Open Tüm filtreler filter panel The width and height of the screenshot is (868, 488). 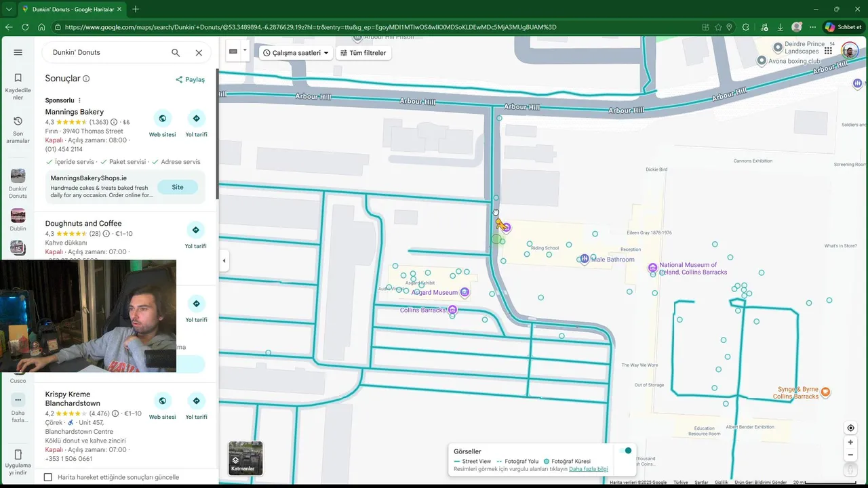click(x=363, y=53)
